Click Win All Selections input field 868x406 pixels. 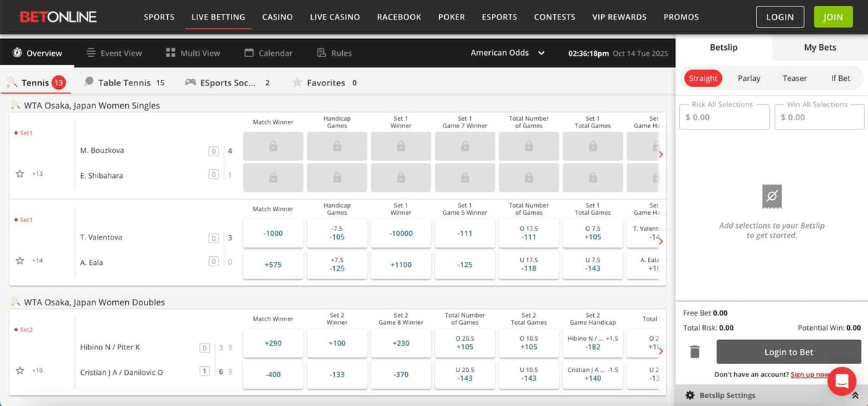(820, 117)
